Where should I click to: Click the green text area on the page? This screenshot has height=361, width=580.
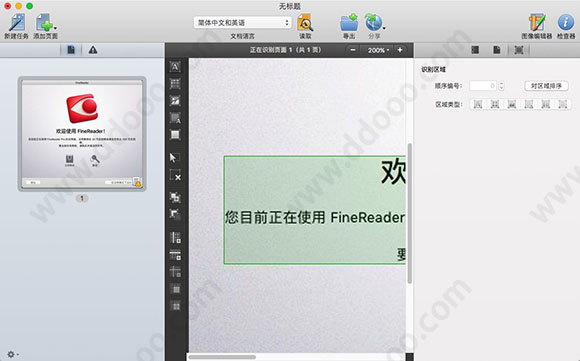point(315,210)
